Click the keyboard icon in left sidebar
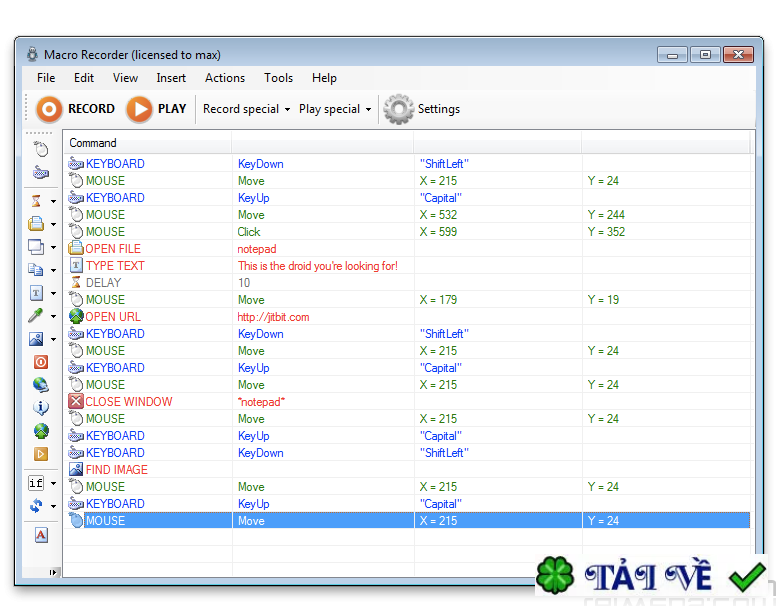The width and height of the screenshot is (778, 606). point(40,172)
